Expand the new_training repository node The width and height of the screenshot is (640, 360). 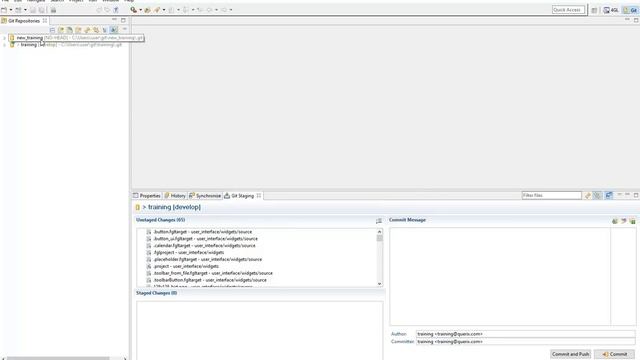pos(4,38)
